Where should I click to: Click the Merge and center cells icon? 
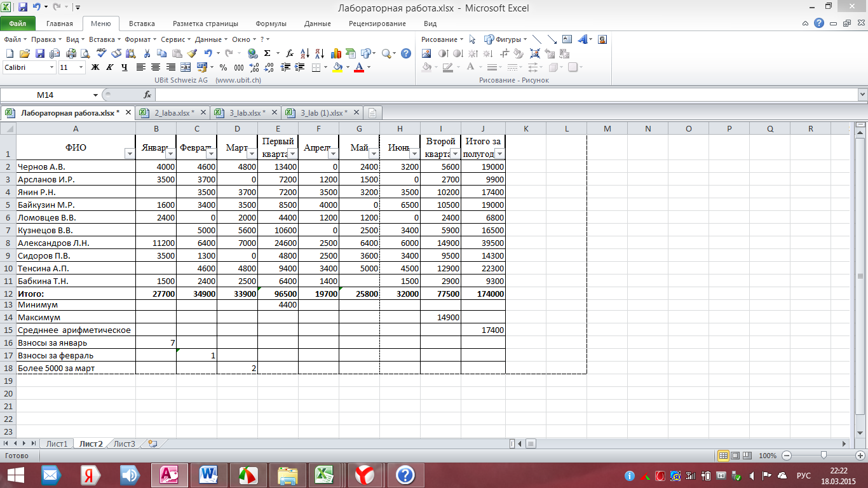point(186,67)
